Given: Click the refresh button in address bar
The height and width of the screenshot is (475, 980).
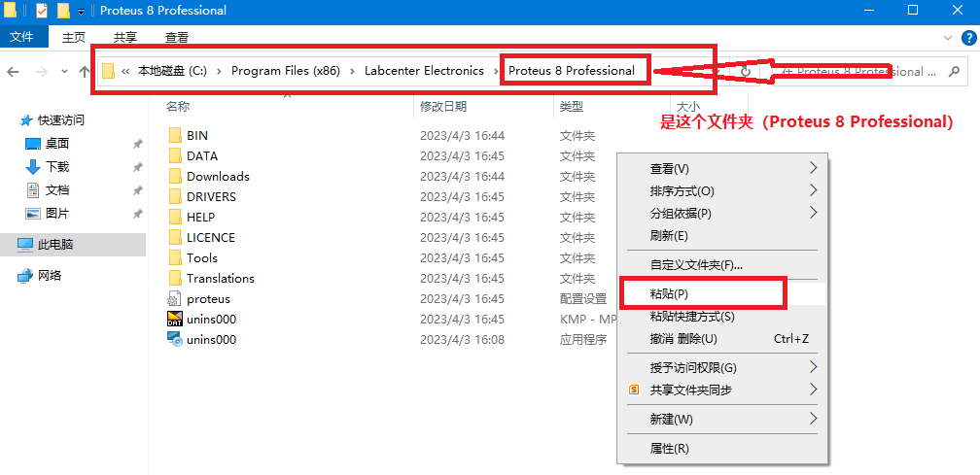Looking at the screenshot, I should click(x=745, y=72).
